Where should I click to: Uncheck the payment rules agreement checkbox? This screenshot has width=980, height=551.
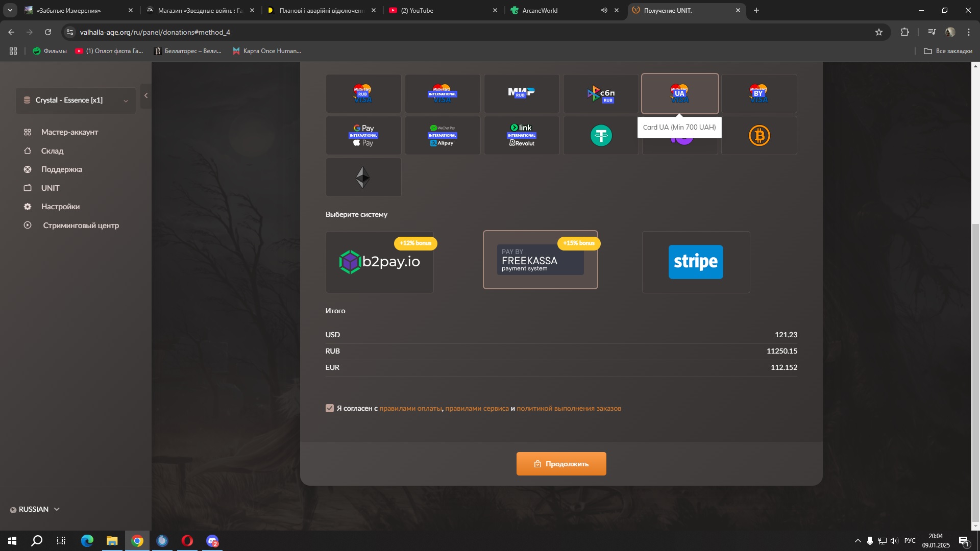click(330, 408)
